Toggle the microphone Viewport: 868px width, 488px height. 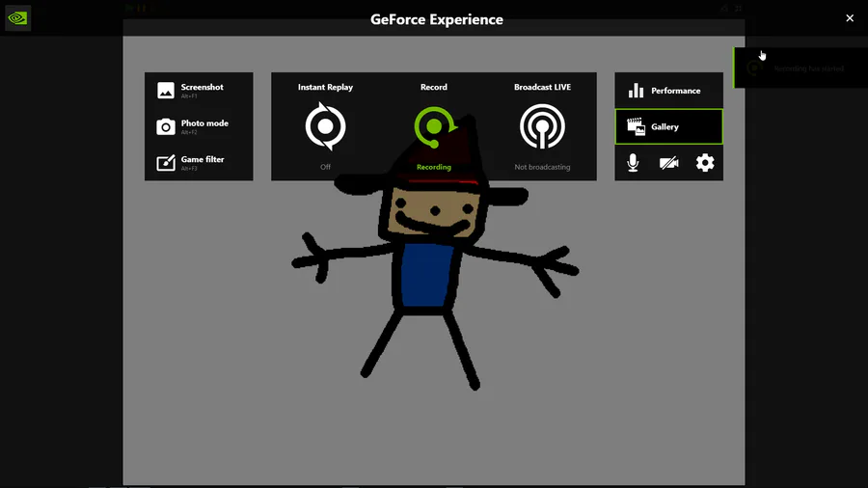click(x=633, y=163)
